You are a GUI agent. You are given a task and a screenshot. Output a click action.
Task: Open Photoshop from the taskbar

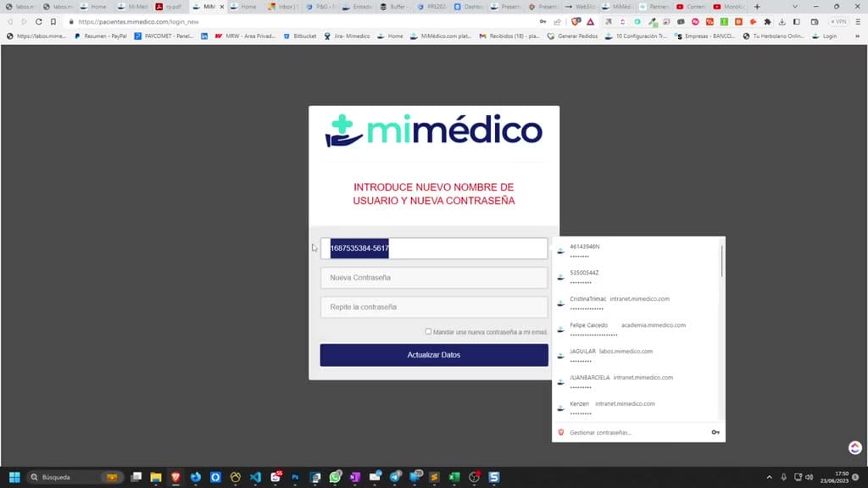(295, 477)
